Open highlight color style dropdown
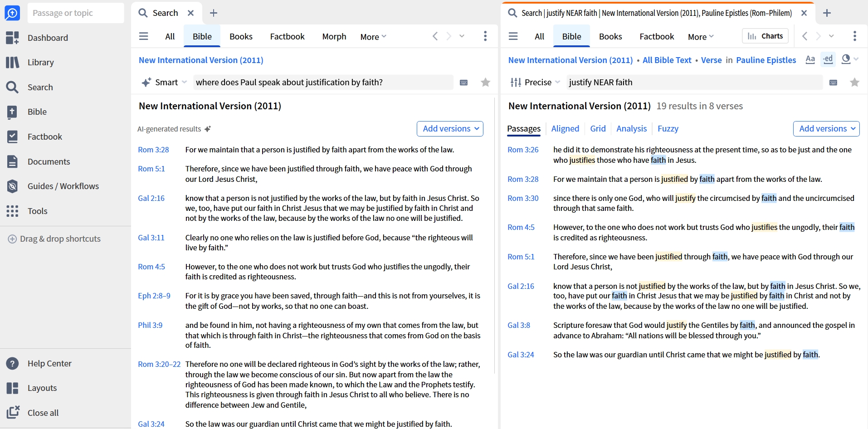This screenshot has height=429, width=868. click(x=850, y=59)
